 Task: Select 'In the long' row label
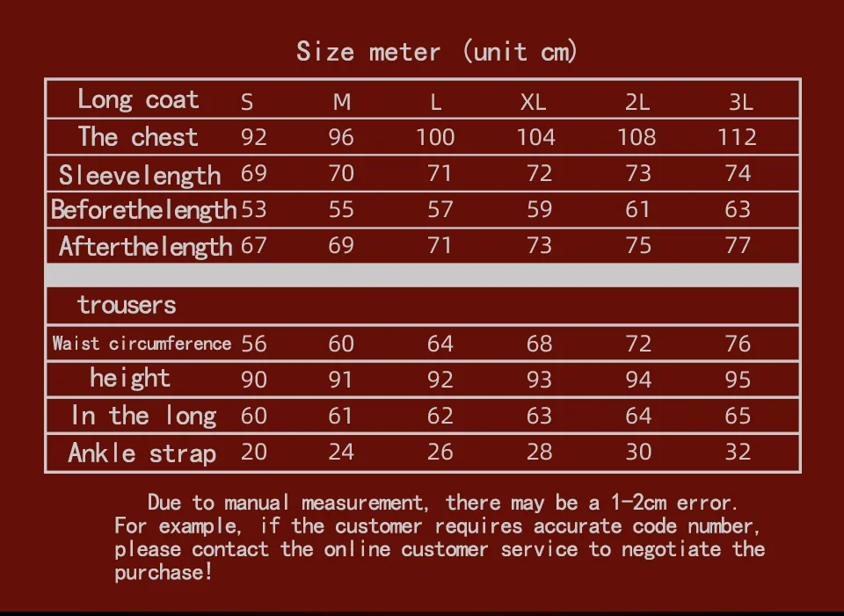tap(143, 416)
